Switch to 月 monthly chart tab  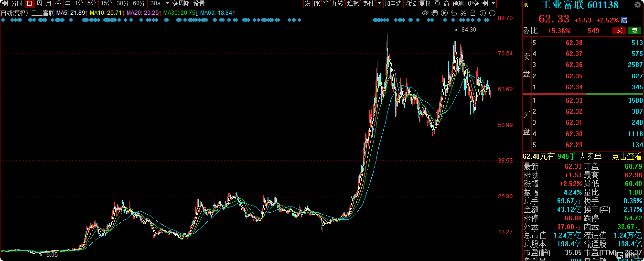pyautogui.click(x=48, y=4)
